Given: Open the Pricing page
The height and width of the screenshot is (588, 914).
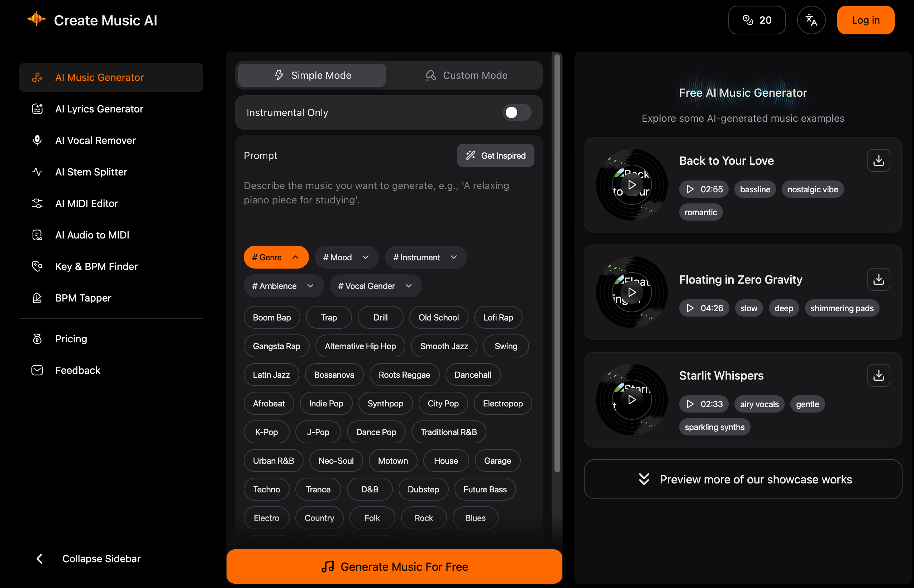Looking at the screenshot, I should (71, 339).
